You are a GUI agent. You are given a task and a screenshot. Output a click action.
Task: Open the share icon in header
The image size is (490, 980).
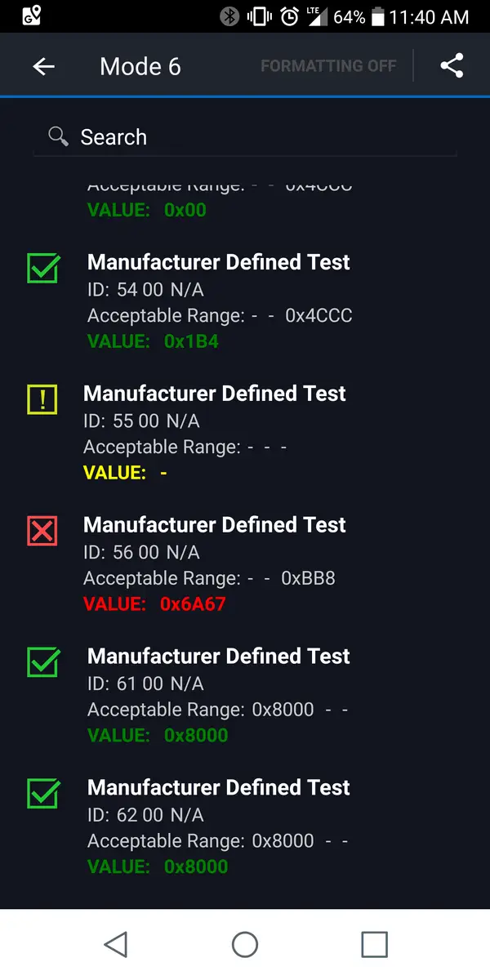point(452,65)
